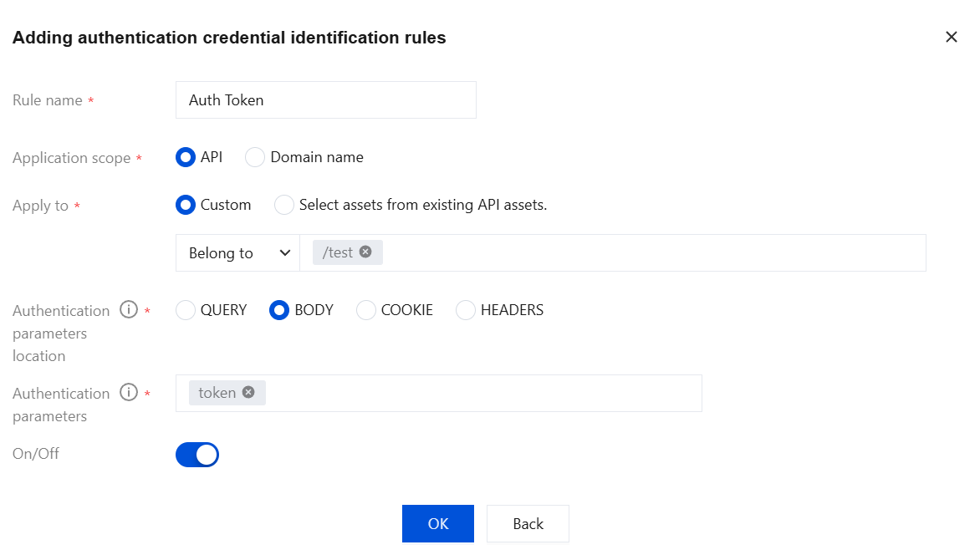Click the Apply to label

pyautogui.click(x=41, y=206)
